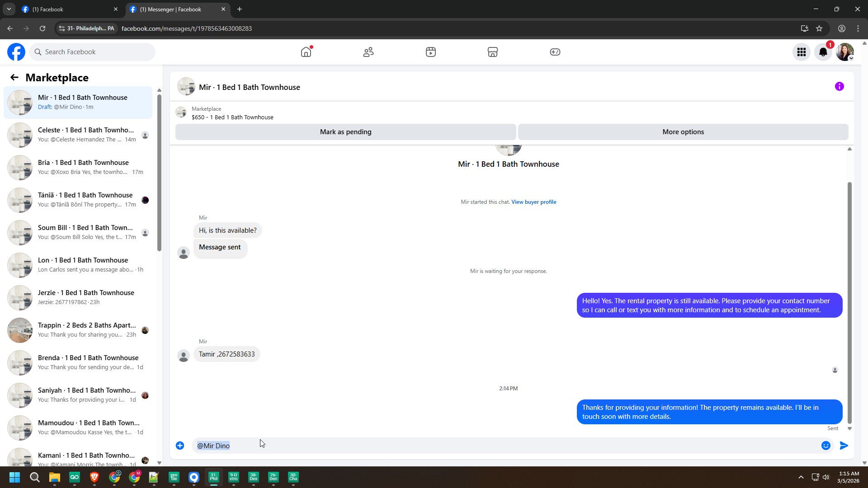Open the Bria conversation
Screen dimensions: 868x488
tap(78, 168)
